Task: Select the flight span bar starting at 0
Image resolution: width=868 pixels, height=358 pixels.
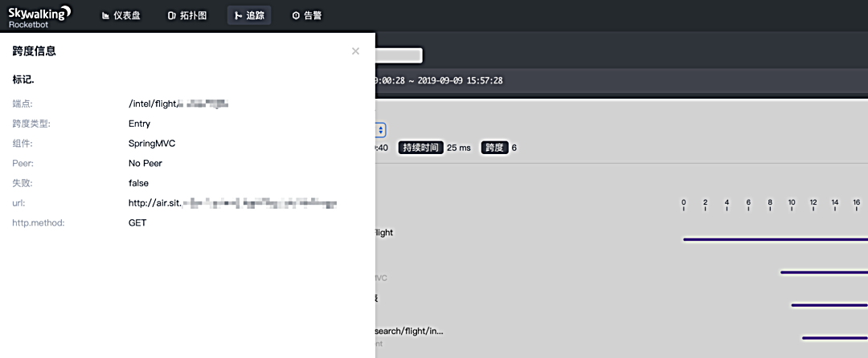Action: (776, 239)
